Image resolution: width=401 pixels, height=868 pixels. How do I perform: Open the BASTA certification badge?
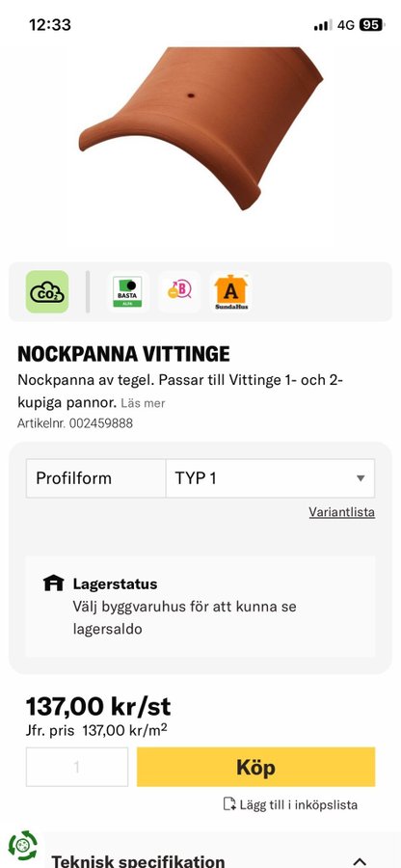(x=128, y=291)
